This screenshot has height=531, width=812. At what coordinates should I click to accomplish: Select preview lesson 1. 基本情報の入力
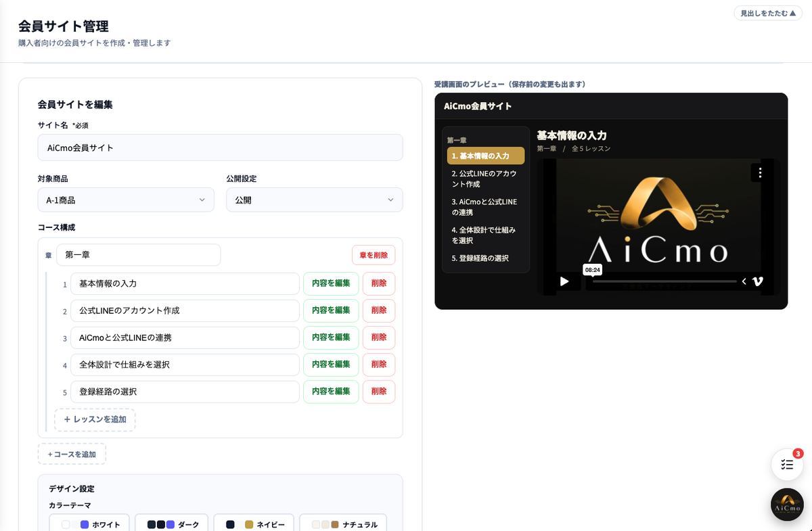(486, 156)
